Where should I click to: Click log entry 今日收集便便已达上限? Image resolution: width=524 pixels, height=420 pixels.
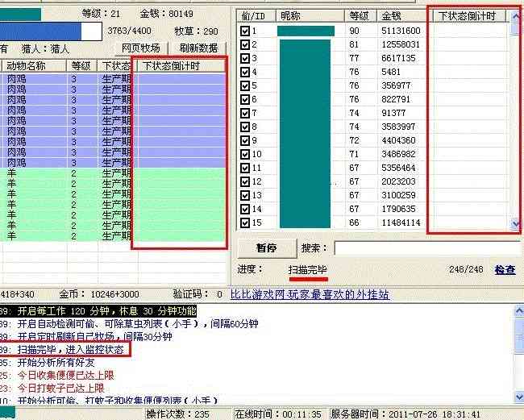tap(65, 375)
